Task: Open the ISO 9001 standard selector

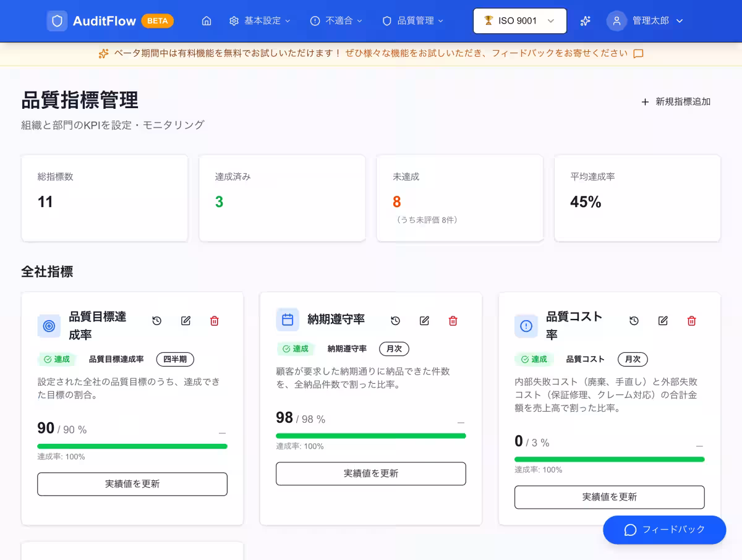Action: (519, 20)
